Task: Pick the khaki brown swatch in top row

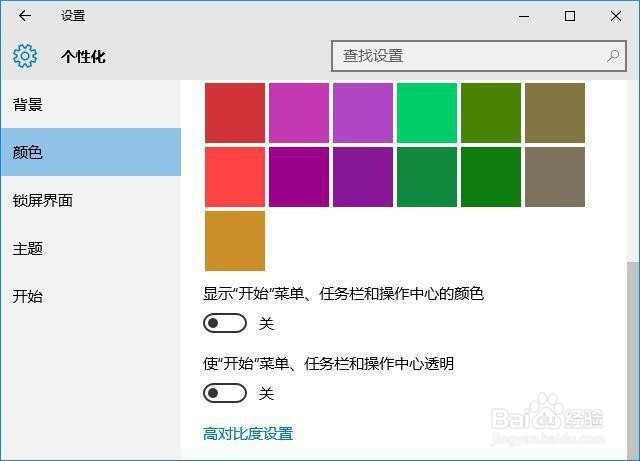Action: tap(555, 113)
